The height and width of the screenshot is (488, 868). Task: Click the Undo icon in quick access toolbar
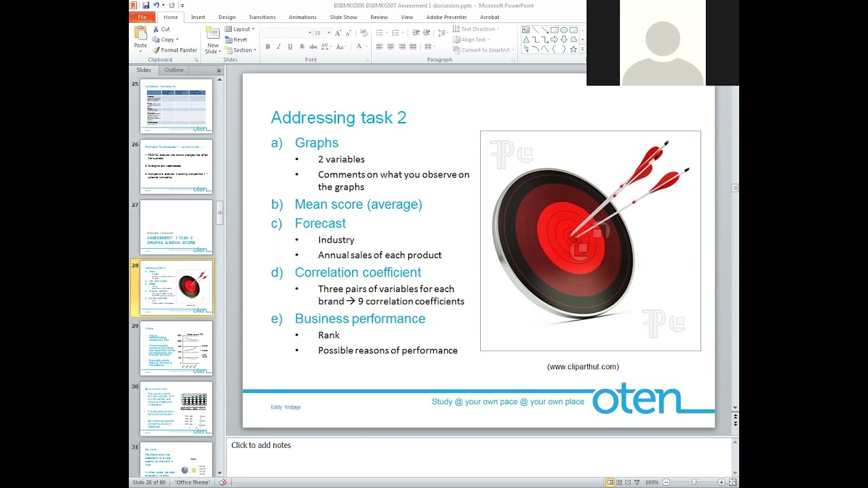click(157, 5)
